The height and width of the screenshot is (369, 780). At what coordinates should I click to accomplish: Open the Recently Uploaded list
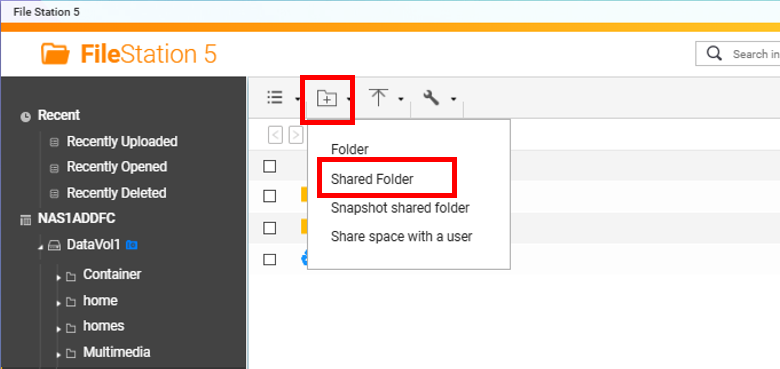122,142
